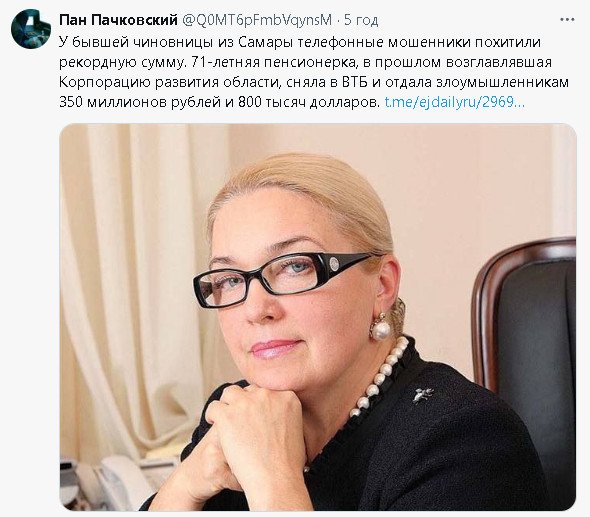The image size is (590, 517).
Task: Click the desk telephone in the photo
Action: tap(109, 480)
